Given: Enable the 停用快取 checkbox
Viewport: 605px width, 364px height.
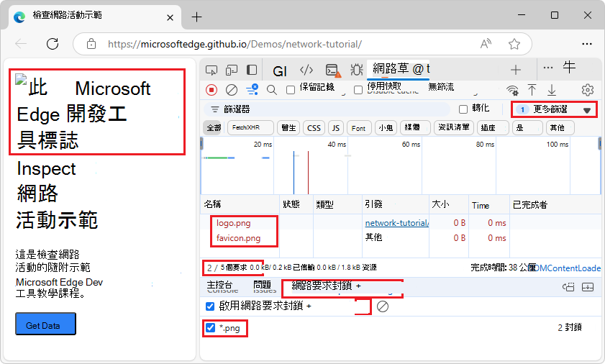Looking at the screenshot, I should pyautogui.click(x=358, y=90).
